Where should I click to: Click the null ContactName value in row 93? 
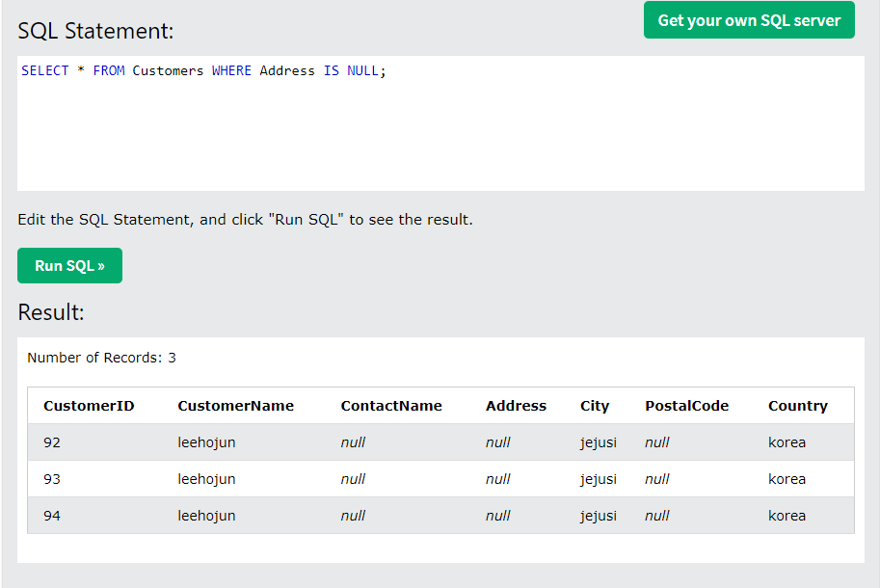(x=353, y=479)
